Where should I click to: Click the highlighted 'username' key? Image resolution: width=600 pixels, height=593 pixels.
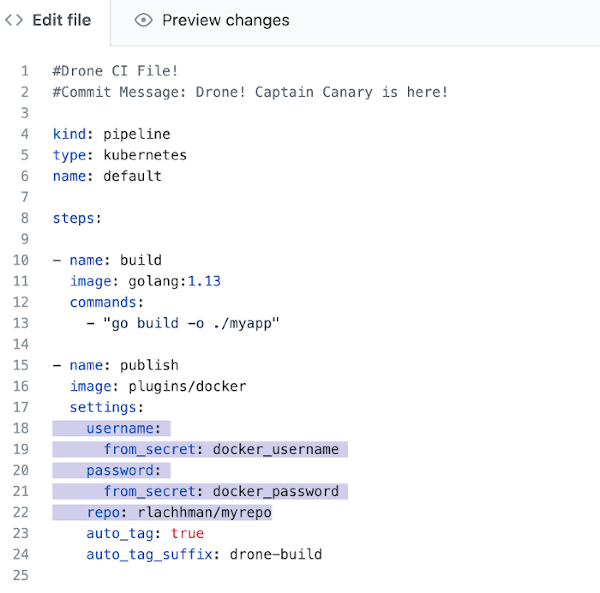[x=120, y=428]
